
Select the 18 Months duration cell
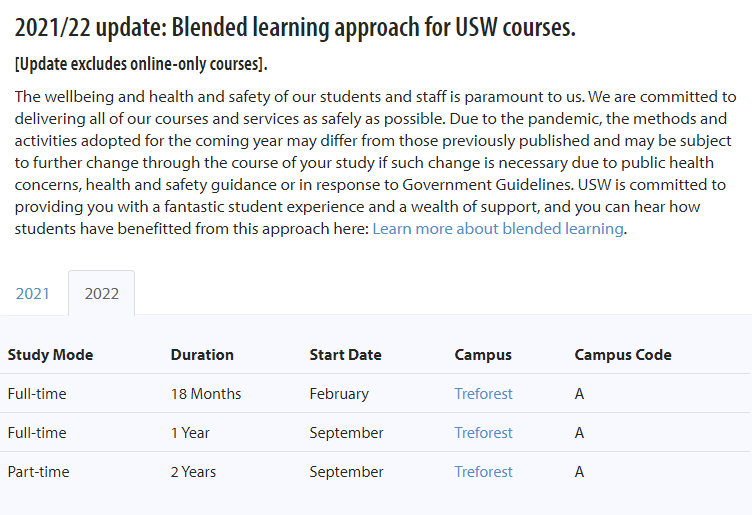click(x=206, y=394)
